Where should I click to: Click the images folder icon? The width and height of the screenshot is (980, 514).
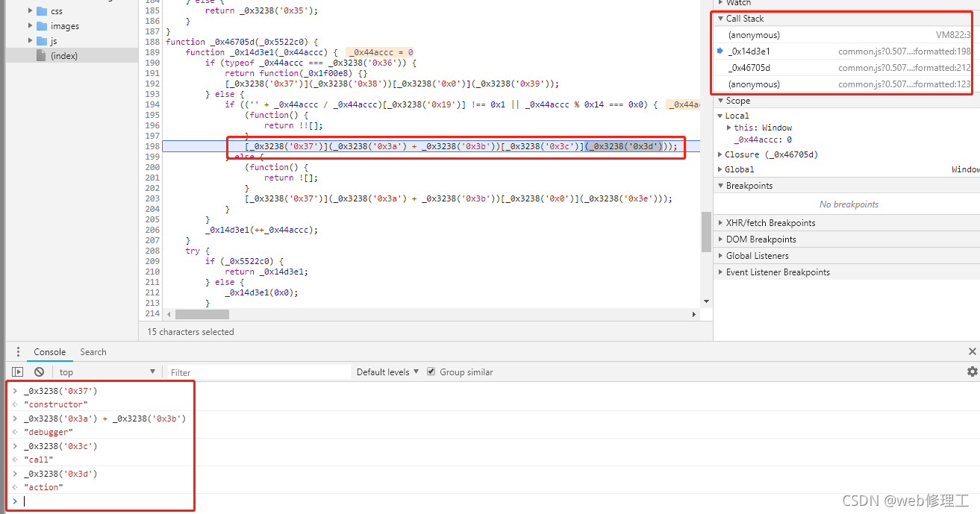43,26
